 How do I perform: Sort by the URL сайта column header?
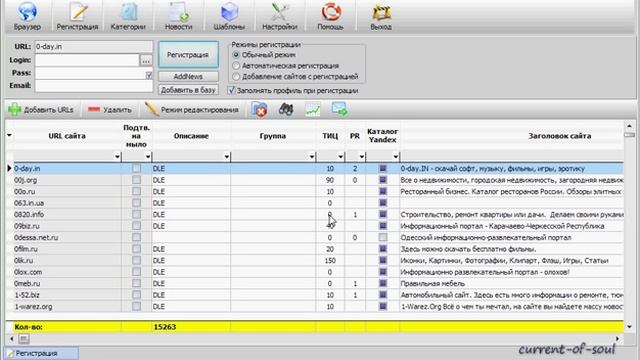67,136
